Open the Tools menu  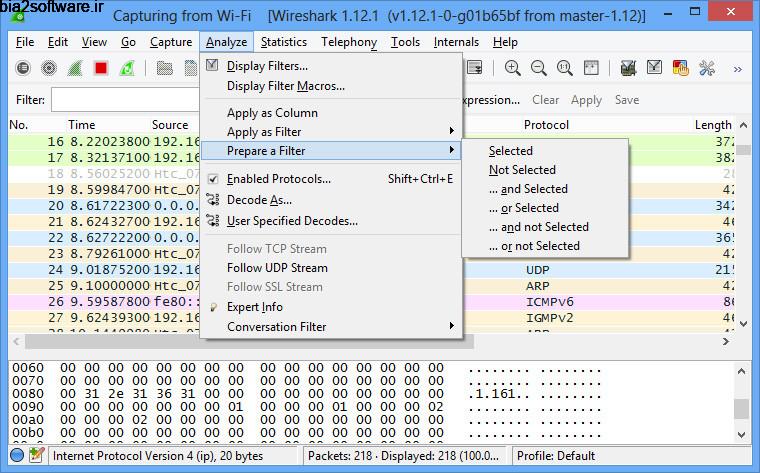tap(405, 42)
